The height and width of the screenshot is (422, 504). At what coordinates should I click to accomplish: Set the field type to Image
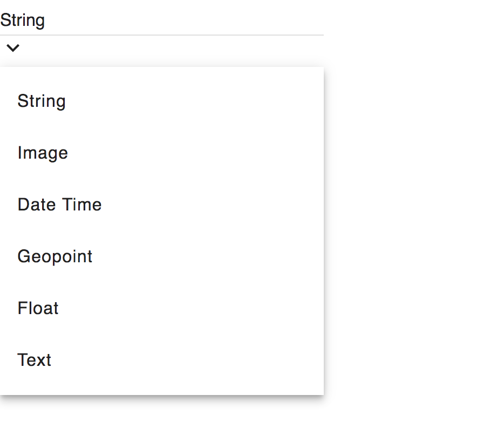(x=43, y=153)
